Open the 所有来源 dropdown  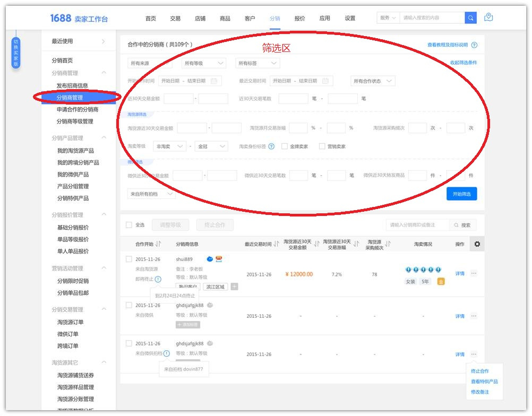149,63
